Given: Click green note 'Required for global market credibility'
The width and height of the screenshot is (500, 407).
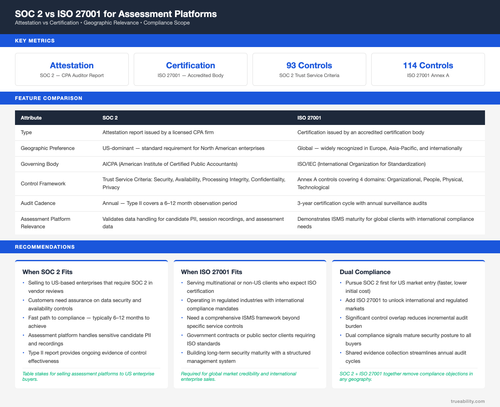Looking at the screenshot, I should [x=239, y=376].
